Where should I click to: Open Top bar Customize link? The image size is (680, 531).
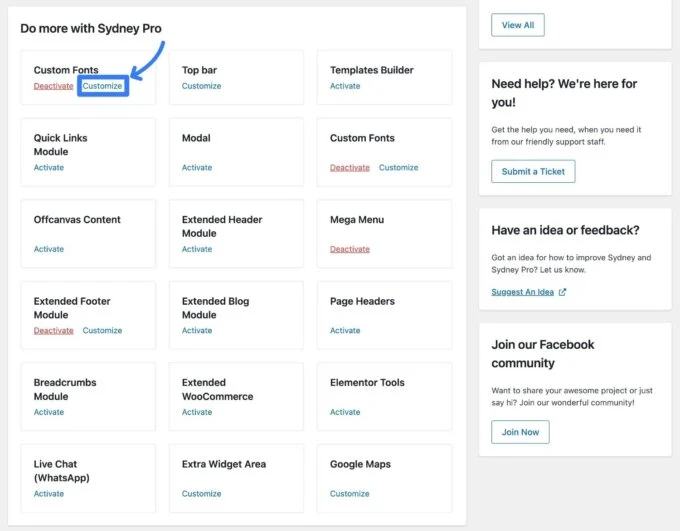(x=201, y=86)
